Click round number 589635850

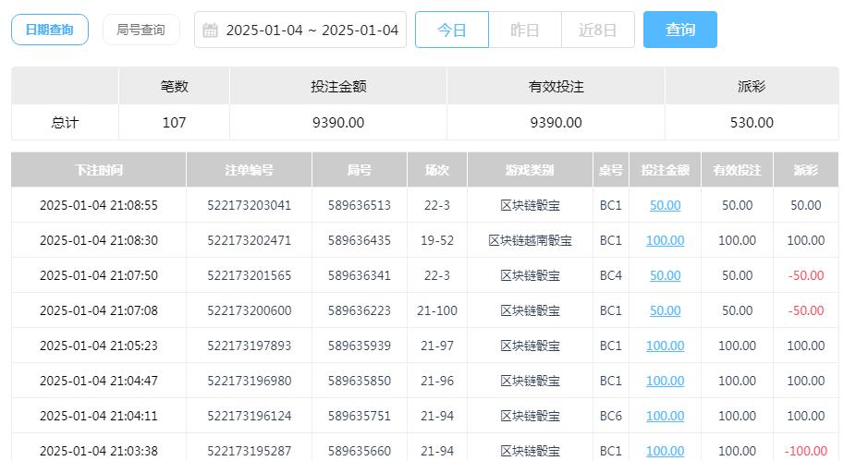pos(360,381)
